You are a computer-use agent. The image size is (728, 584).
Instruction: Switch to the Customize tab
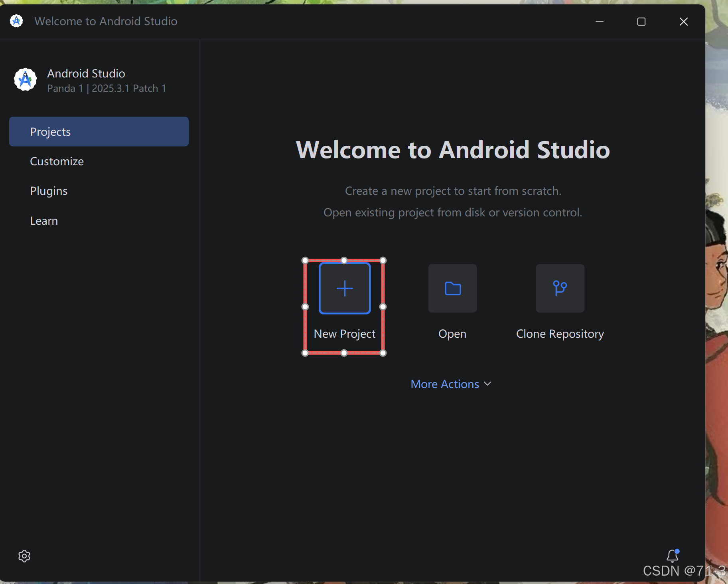pos(99,161)
